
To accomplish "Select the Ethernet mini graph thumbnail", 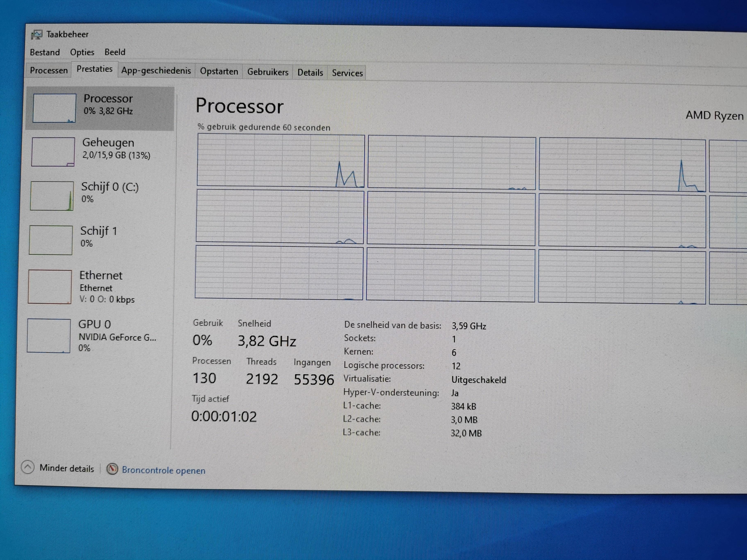I will 50,287.
